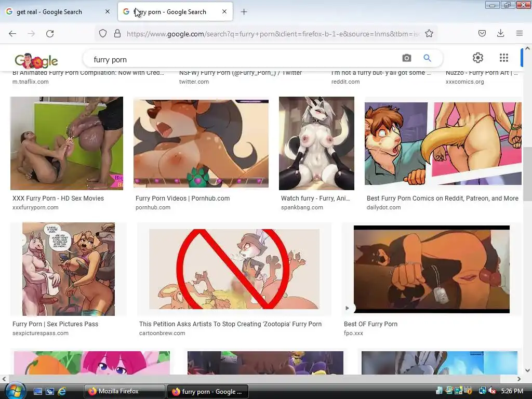Viewport: 532px width, 399px height.
Task: Open a new tab with the plus button
Action: click(244, 12)
